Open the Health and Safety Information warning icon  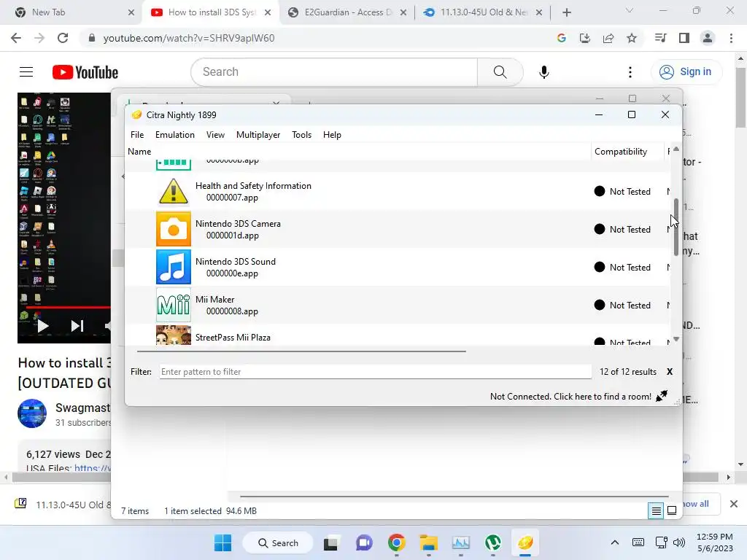click(x=174, y=191)
